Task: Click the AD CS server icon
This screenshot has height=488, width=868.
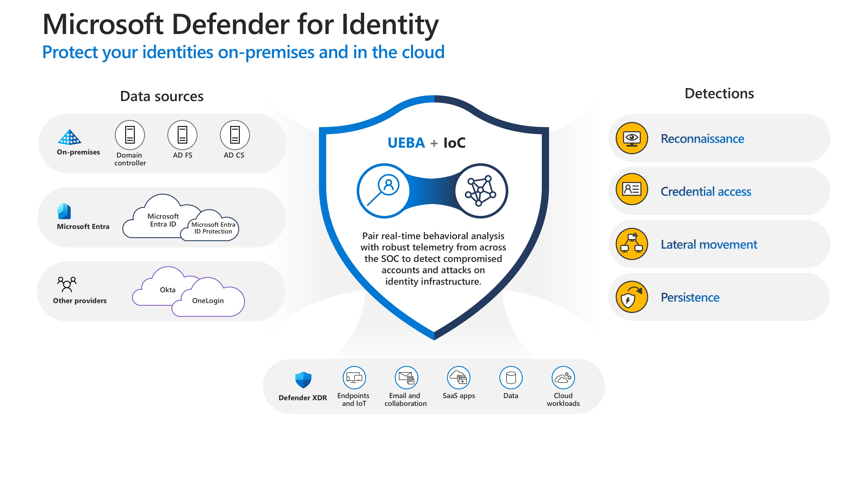Action: point(235,135)
